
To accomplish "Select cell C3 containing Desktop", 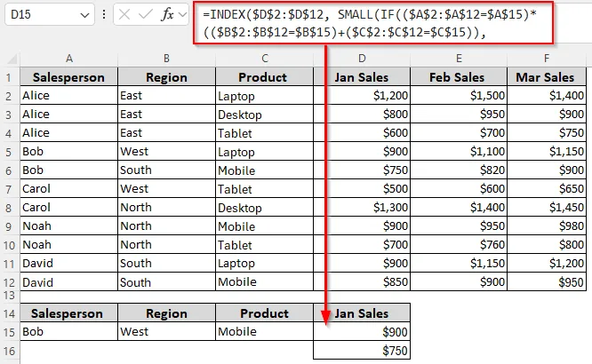I will pos(264,114).
